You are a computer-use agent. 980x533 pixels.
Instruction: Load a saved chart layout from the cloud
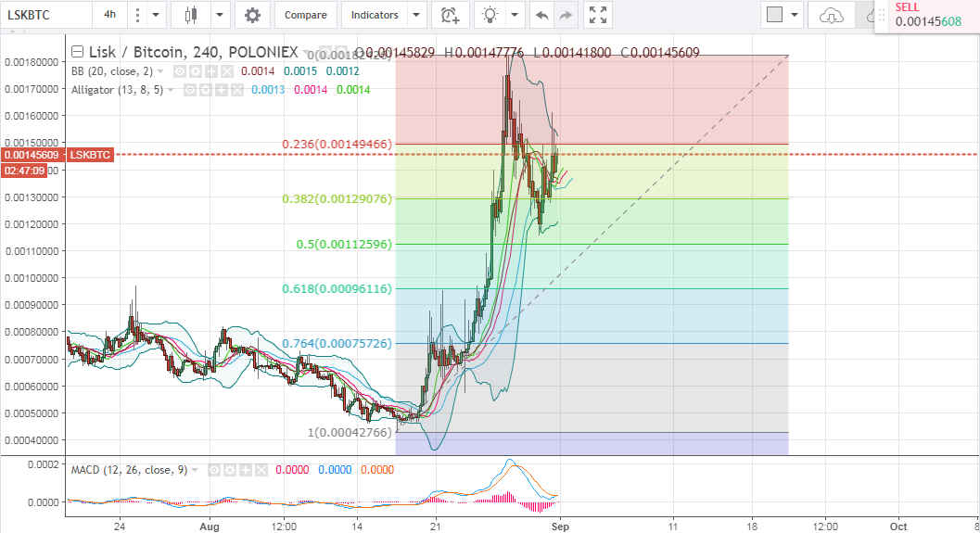[x=831, y=15]
